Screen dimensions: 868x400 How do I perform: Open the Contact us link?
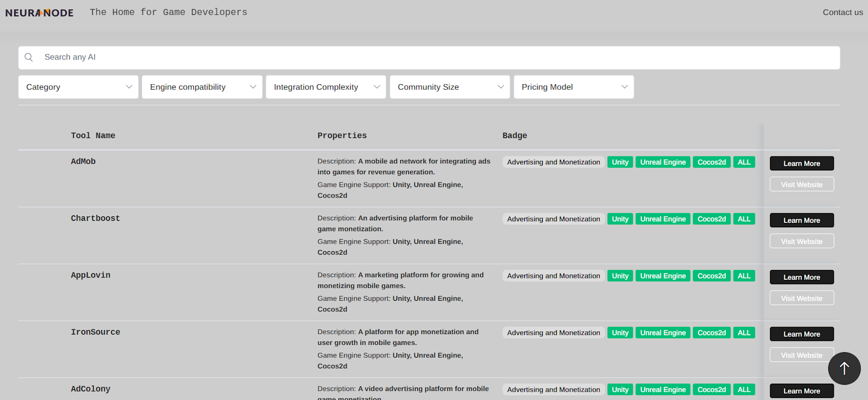(843, 12)
